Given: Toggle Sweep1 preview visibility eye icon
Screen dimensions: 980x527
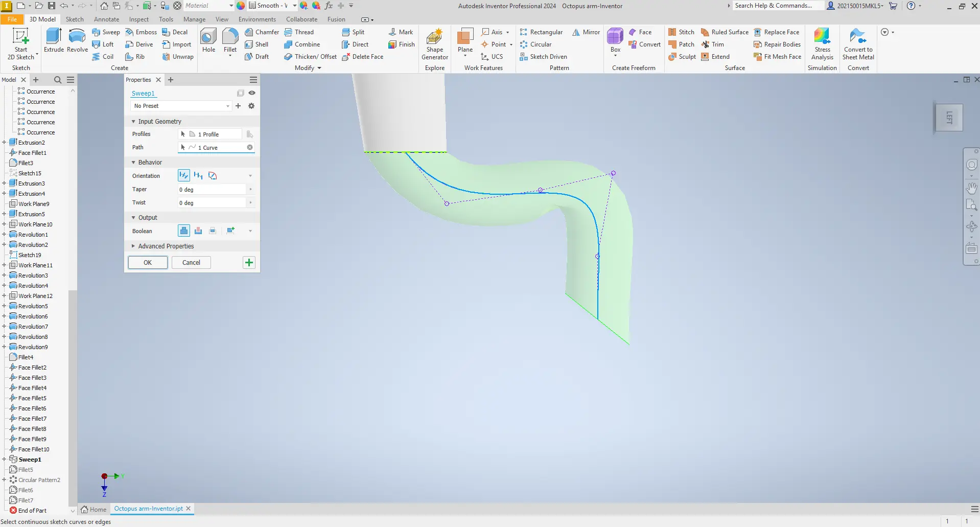Looking at the screenshot, I should (252, 93).
